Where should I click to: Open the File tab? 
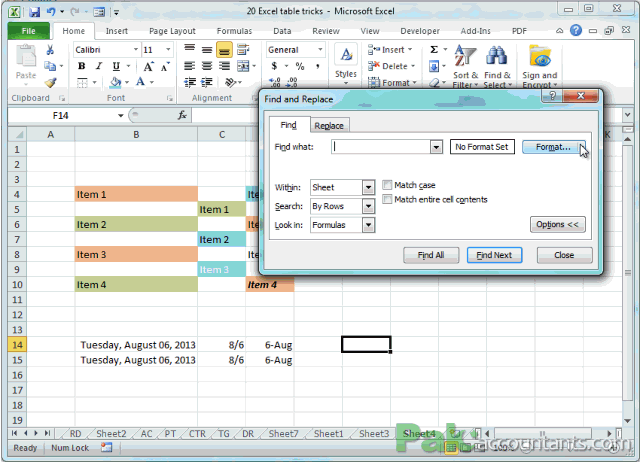29,31
